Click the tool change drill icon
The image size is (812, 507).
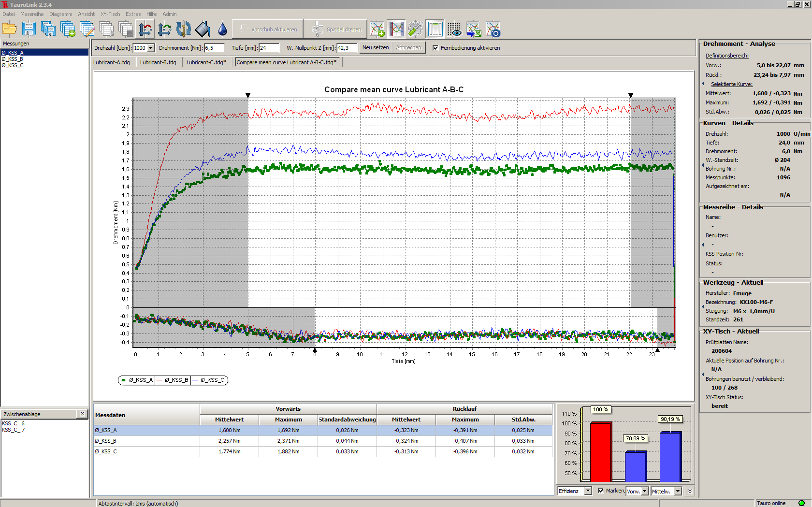point(184,29)
